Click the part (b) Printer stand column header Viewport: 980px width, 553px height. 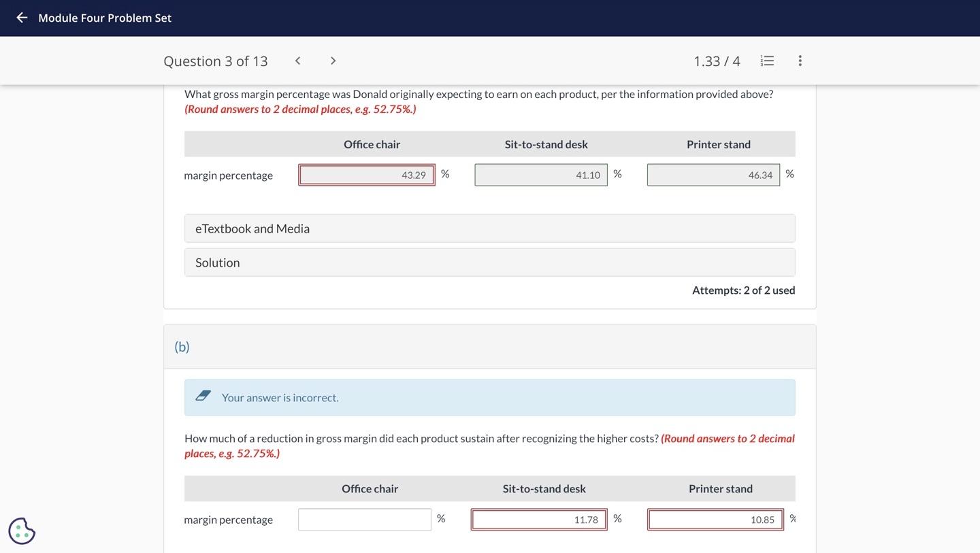[721, 488]
